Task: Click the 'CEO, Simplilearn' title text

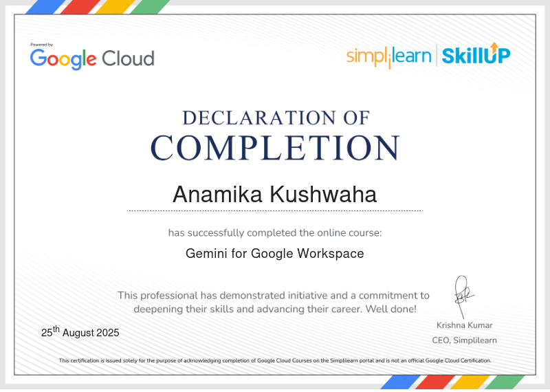Action: click(x=465, y=340)
